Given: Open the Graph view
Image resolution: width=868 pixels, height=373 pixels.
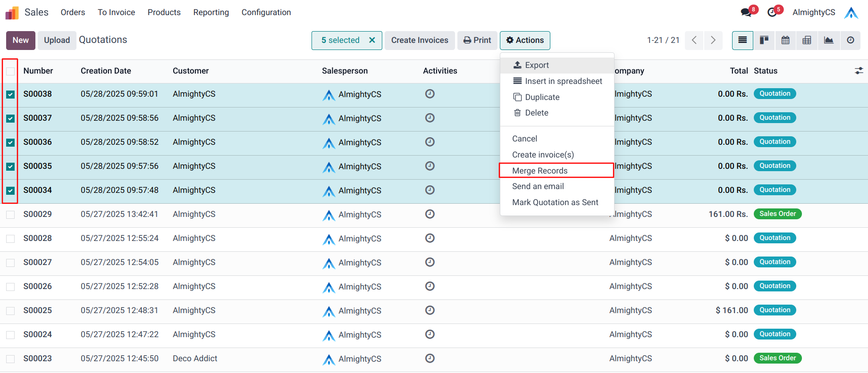Looking at the screenshot, I should click(828, 41).
